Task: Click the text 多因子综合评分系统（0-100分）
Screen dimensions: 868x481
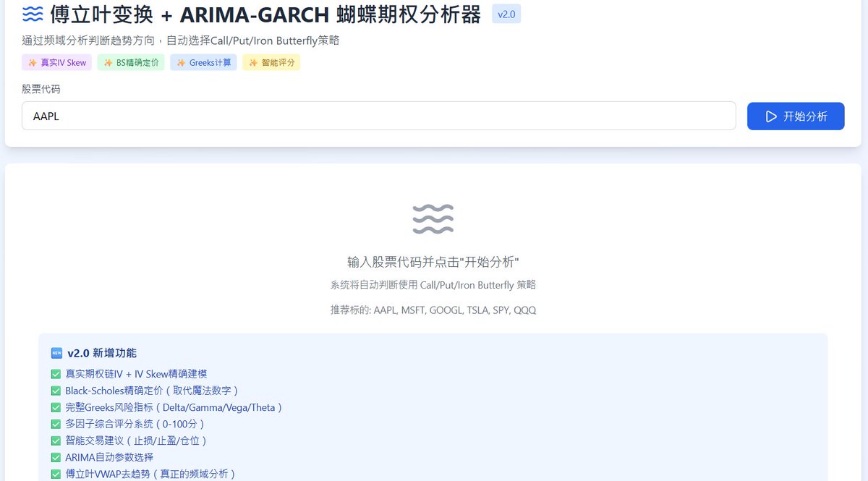Action: pyautogui.click(x=135, y=424)
